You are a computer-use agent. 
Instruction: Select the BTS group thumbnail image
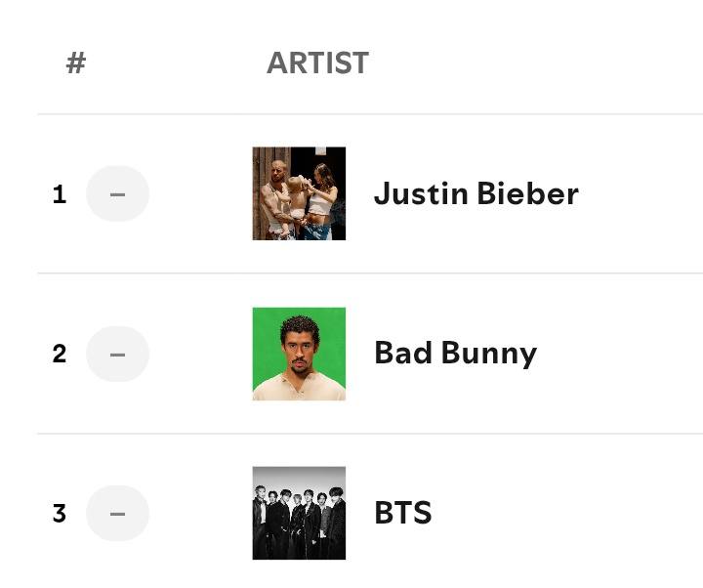(299, 513)
